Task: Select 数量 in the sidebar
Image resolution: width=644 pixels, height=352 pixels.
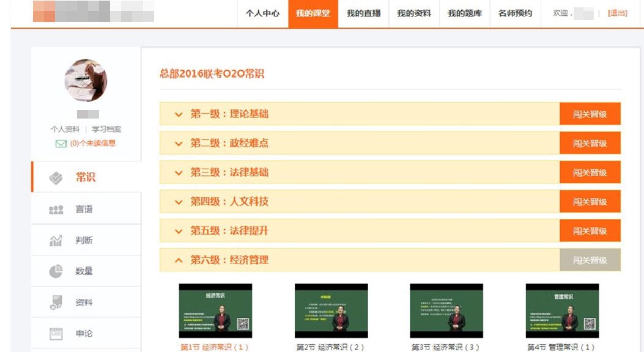Action: click(x=86, y=271)
